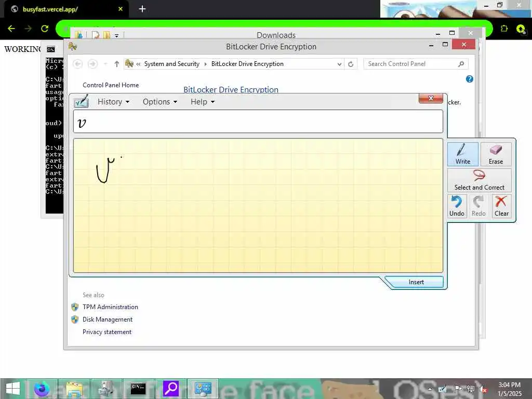Open File Explorer from the taskbar
The width and height of the screenshot is (532, 399).
[74, 389]
